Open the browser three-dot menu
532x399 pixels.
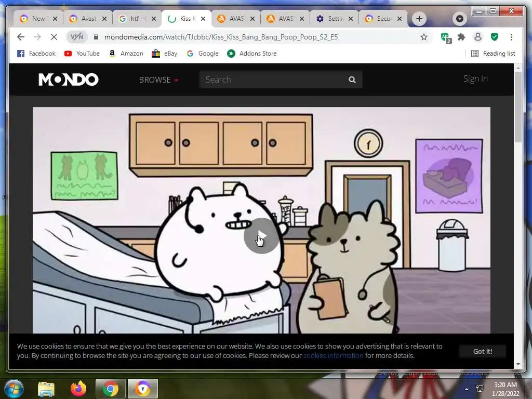coord(511,37)
